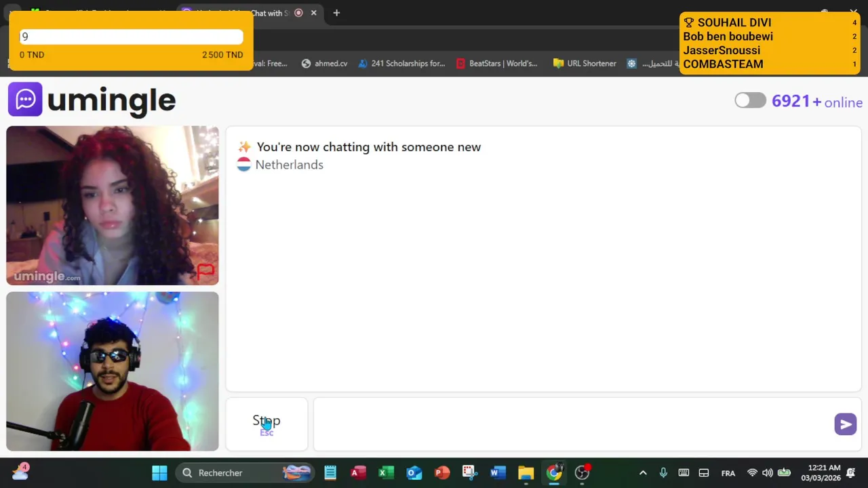Launch Word from the taskbar
Screen dimensions: 868x488
(498, 472)
